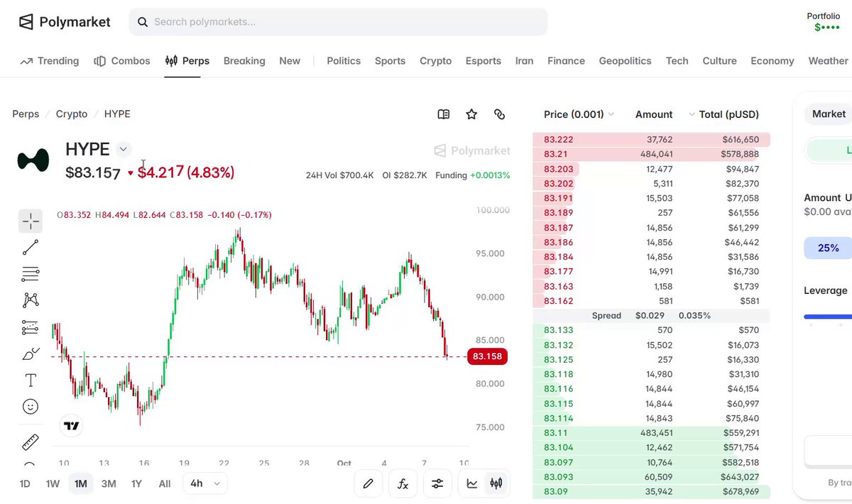Image resolution: width=852 pixels, height=504 pixels.
Task: Click the TradingView logo on the chart
Action: (x=72, y=426)
